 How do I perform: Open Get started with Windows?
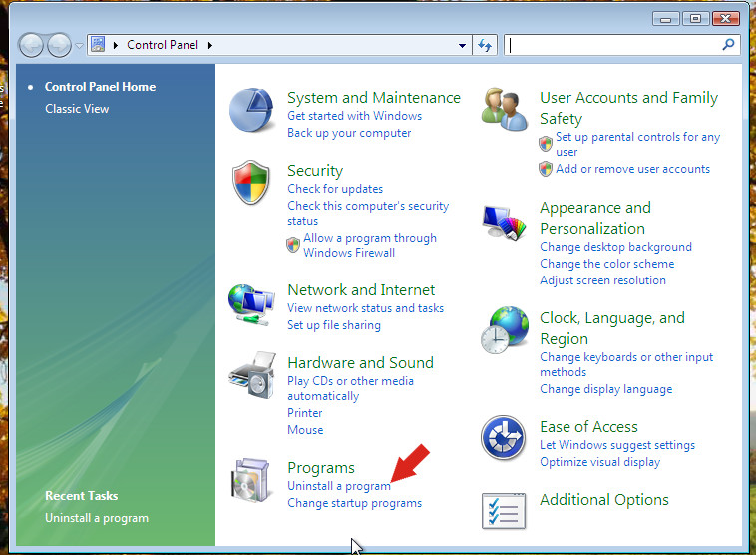coord(354,116)
